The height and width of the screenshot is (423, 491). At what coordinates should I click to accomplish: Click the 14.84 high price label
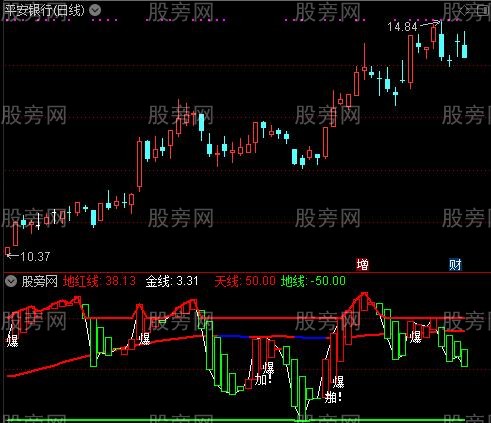point(402,27)
